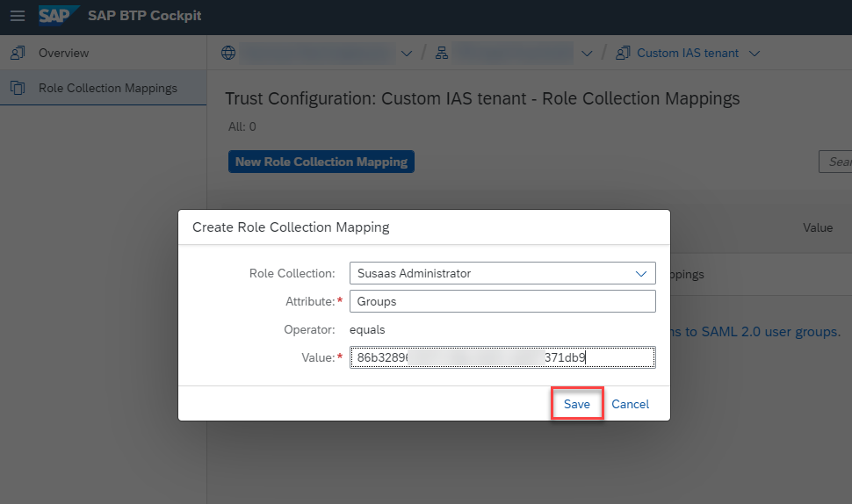Select Role Collection Mappings navigation item
This screenshot has height=504, width=852.
[104, 88]
